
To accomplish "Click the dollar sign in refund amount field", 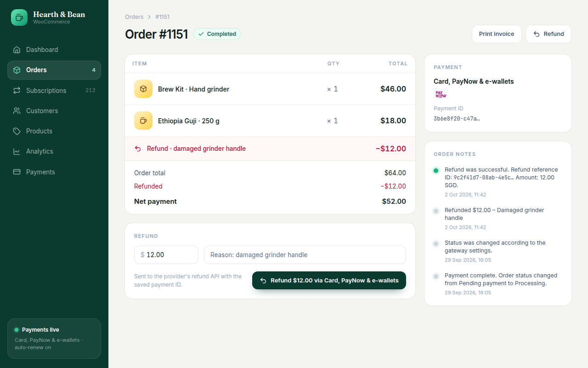I will click(142, 255).
